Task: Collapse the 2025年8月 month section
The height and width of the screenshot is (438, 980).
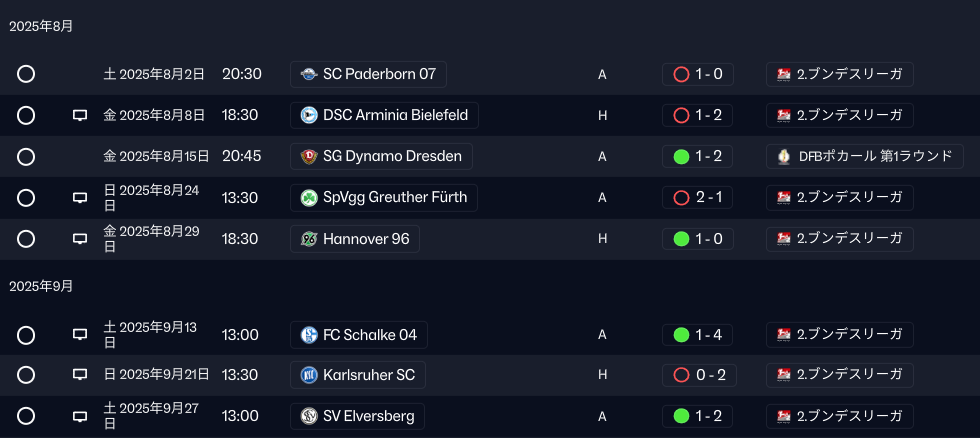Action: tap(41, 27)
